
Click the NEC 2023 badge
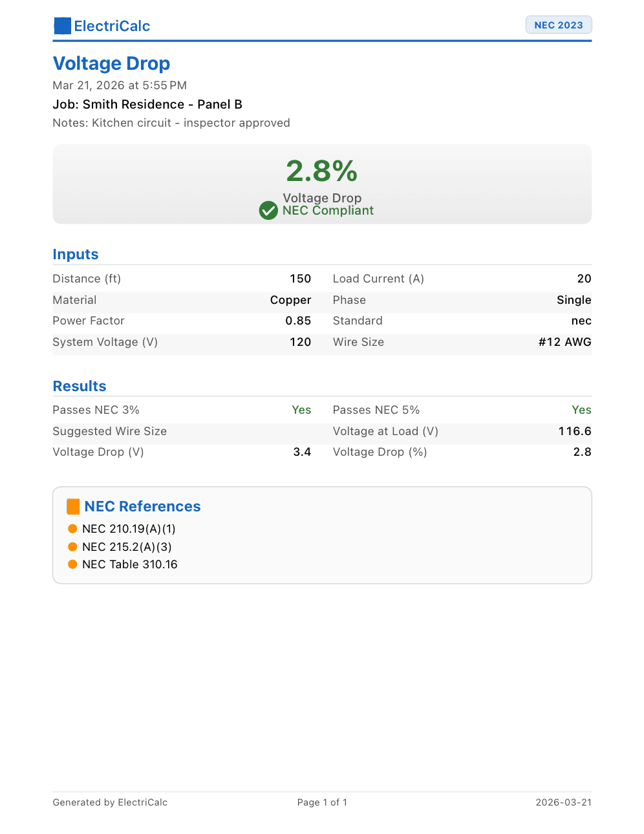559,25
